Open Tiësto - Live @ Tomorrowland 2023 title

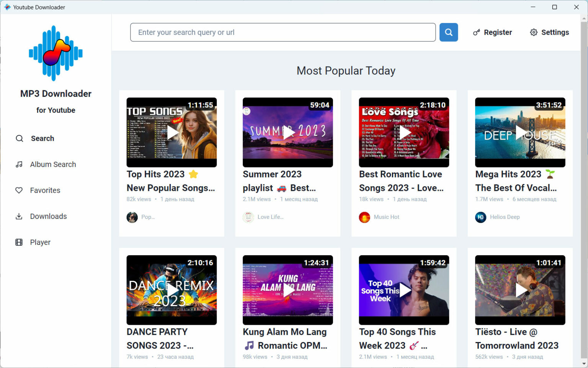click(x=517, y=339)
